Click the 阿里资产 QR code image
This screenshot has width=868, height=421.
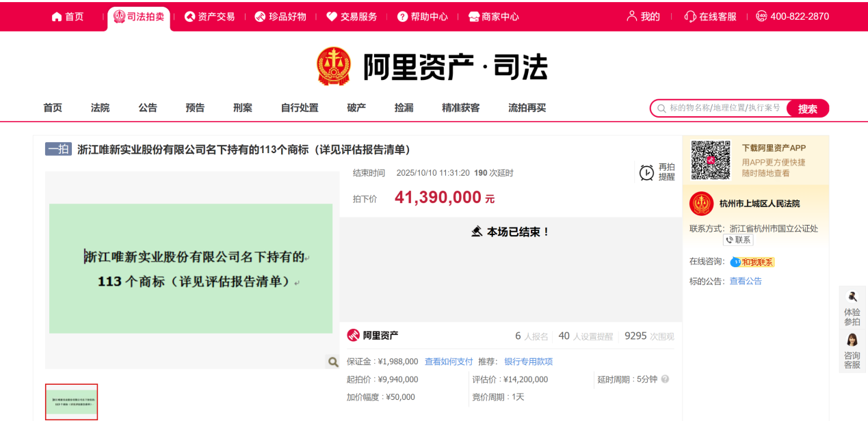pos(710,160)
